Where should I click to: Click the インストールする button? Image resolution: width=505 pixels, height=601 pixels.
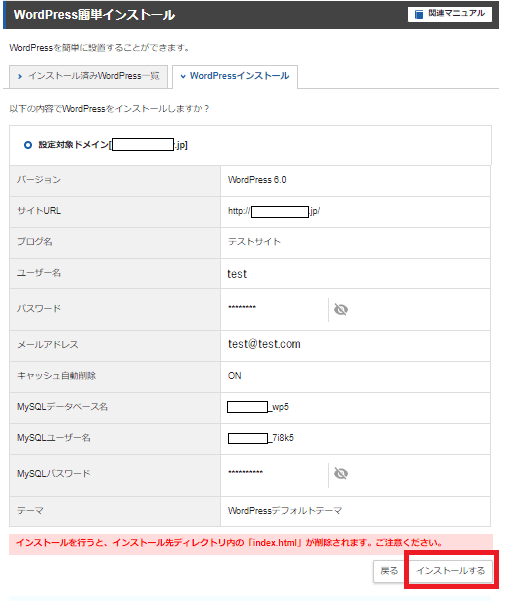pyautogui.click(x=451, y=570)
